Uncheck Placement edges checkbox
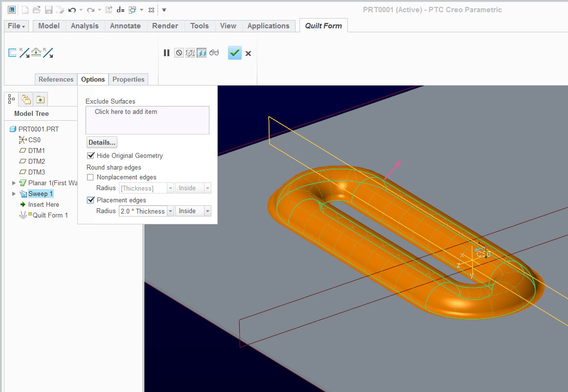The height and width of the screenshot is (392, 568). pyautogui.click(x=91, y=200)
